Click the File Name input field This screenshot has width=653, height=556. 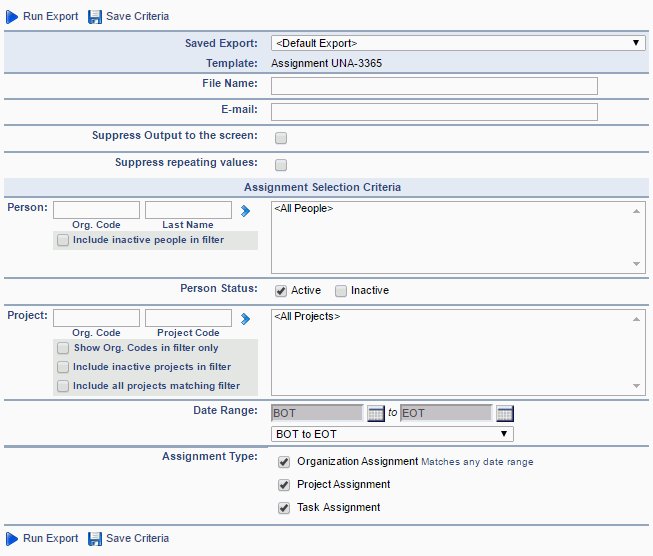coord(434,86)
